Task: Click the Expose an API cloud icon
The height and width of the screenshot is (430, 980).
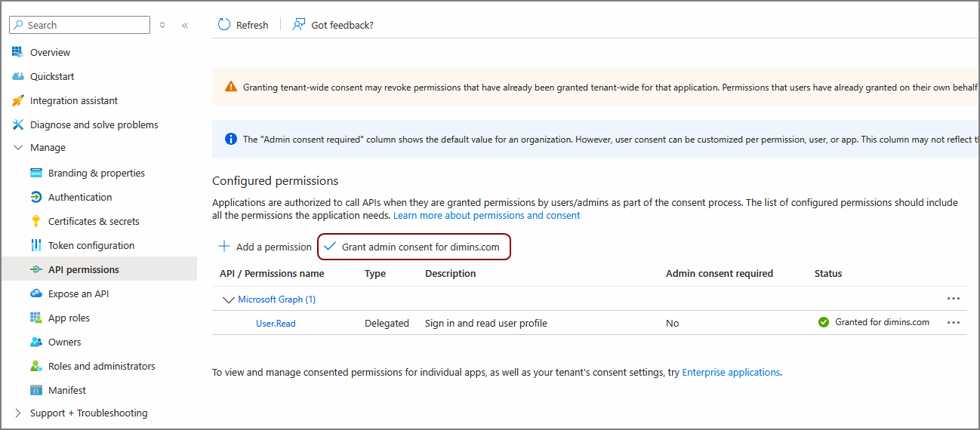Action: 35,293
